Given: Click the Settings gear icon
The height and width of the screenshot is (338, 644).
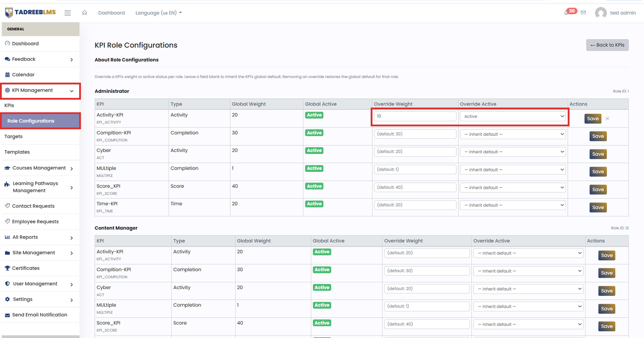Looking at the screenshot, I should 7,299.
